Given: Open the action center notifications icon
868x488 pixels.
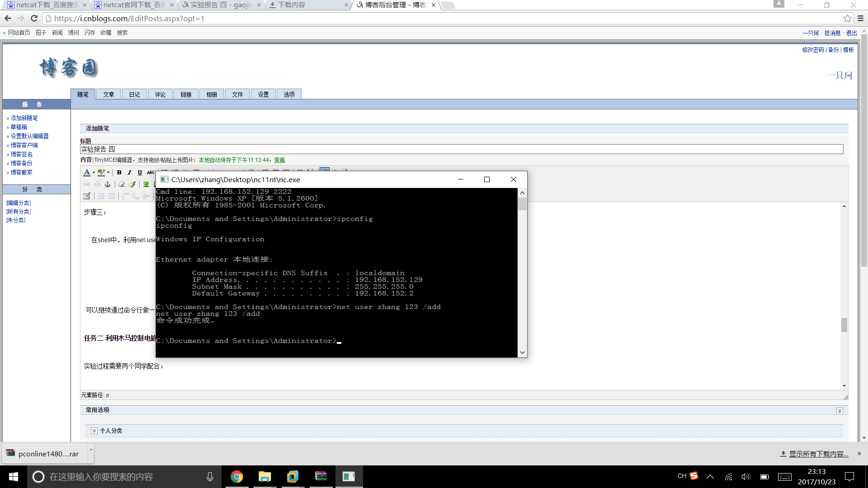Looking at the screenshot, I should point(850,477).
